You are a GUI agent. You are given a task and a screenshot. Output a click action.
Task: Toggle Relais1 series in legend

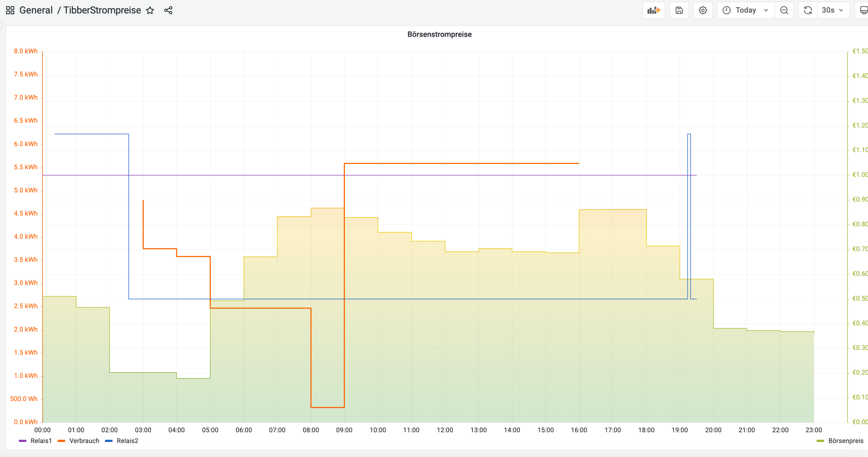click(41, 441)
